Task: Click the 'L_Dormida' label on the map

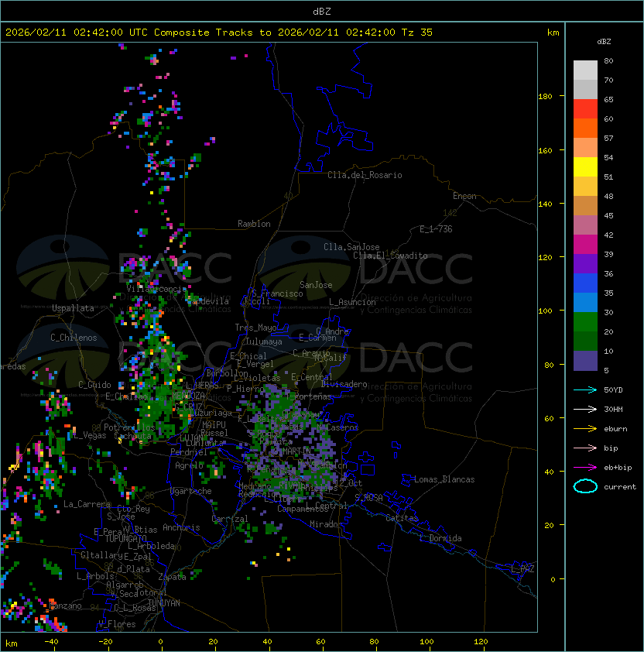Action: coord(440,538)
